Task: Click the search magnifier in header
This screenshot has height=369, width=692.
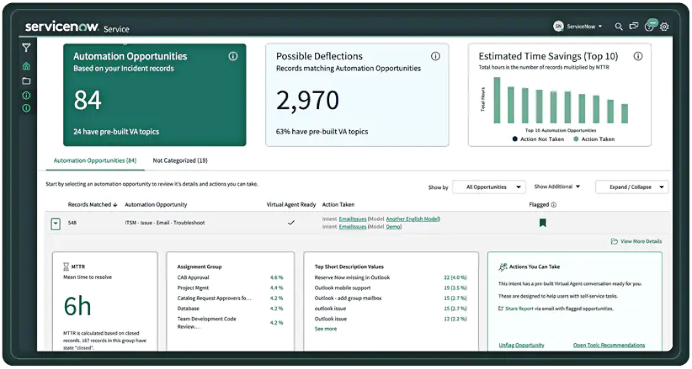Action: pyautogui.click(x=619, y=27)
